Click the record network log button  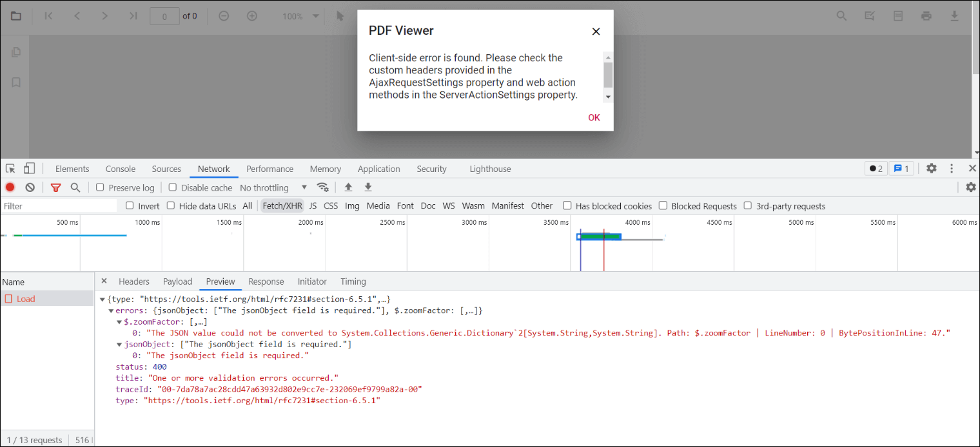click(10, 187)
